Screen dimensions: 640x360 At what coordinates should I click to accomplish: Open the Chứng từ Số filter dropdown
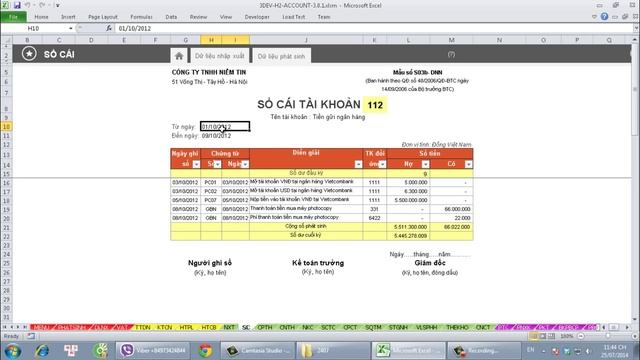(x=218, y=164)
